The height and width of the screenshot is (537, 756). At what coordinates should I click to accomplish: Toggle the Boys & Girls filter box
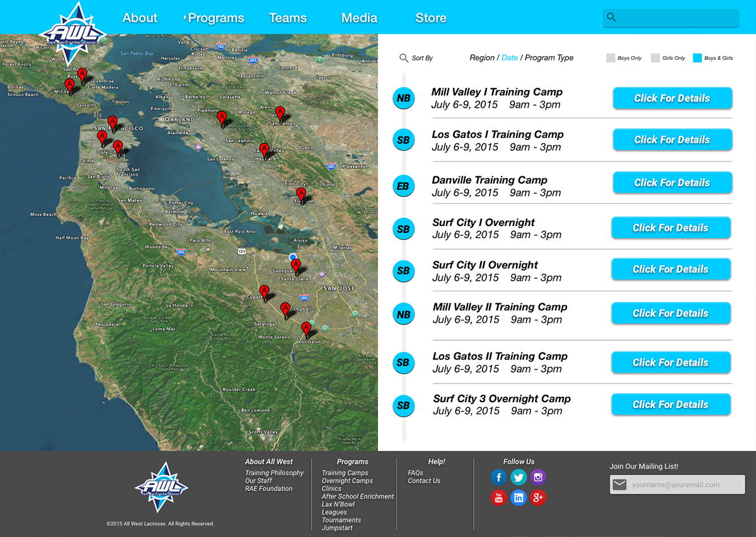coord(697,58)
